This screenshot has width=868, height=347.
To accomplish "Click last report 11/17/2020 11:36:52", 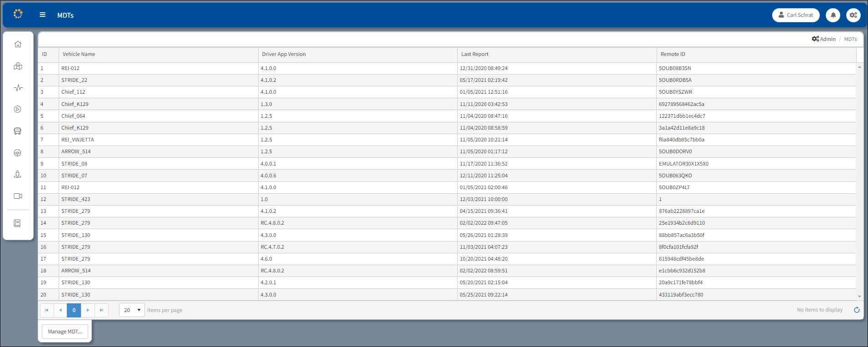I will pyautogui.click(x=484, y=164).
